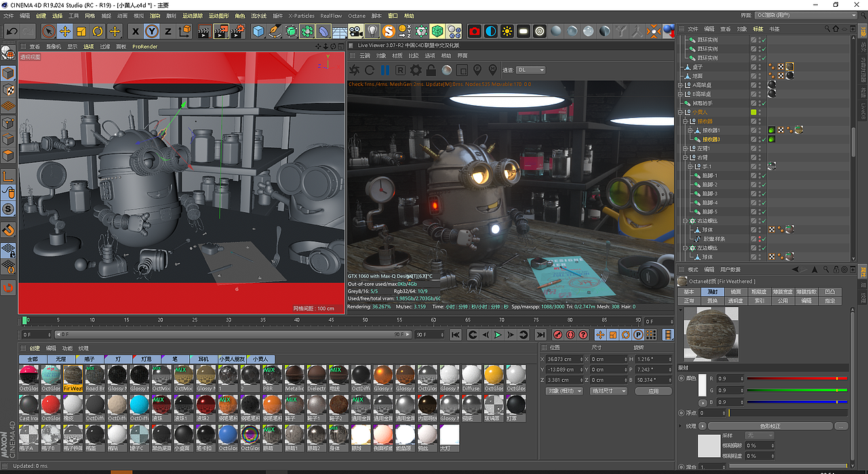Image resolution: width=868 pixels, height=474 pixels.
Task: Select 小黄人 object in tree
Action: pos(699,112)
